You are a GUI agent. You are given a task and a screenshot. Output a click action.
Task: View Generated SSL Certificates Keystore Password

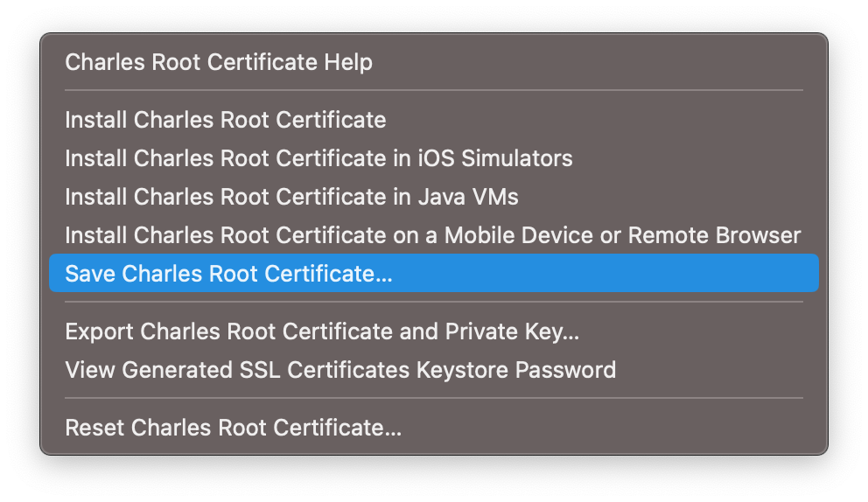click(434, 370)
